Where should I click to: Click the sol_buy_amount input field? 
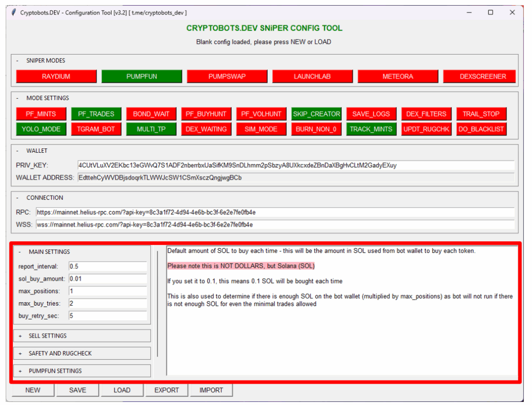point(108,279)
